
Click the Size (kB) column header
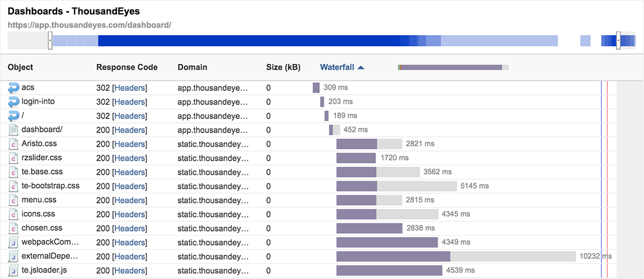click(283, 67)
